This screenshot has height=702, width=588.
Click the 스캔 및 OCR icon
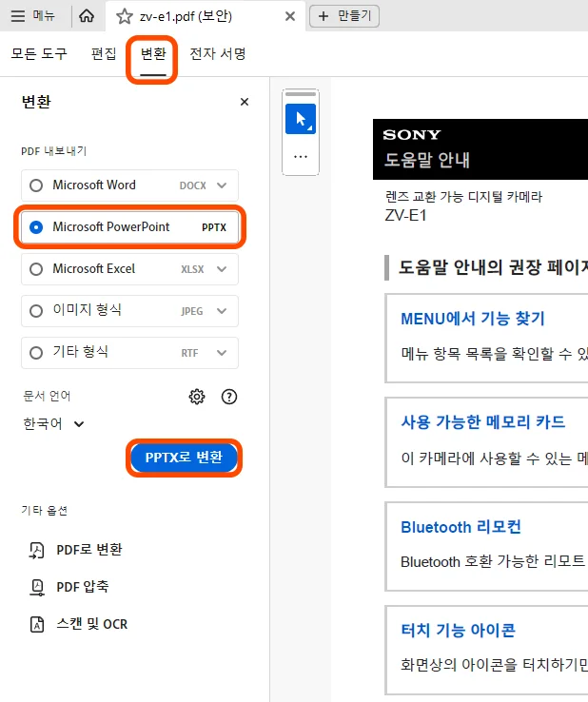pos(37,624)
